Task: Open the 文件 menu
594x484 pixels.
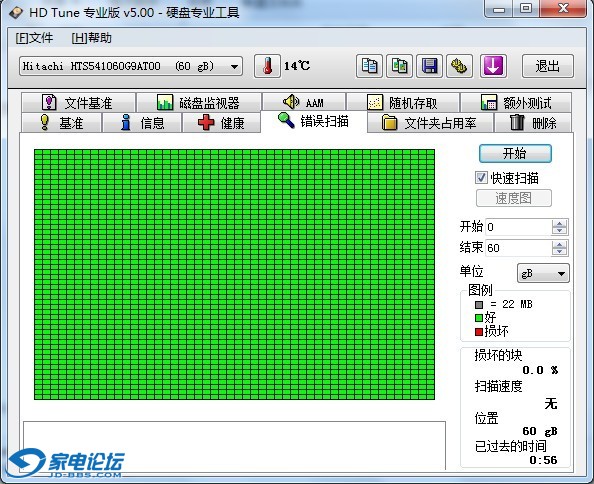Action: pos(34,38)
